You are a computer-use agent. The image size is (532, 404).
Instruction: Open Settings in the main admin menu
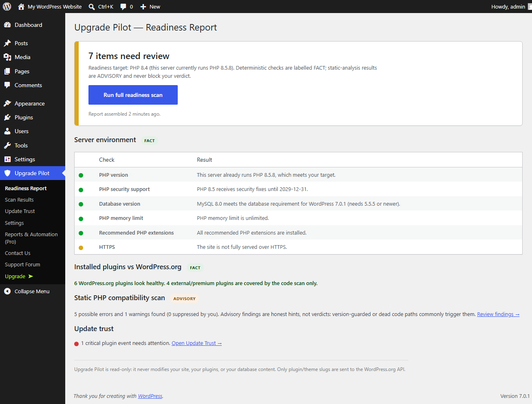pos(33,159)
